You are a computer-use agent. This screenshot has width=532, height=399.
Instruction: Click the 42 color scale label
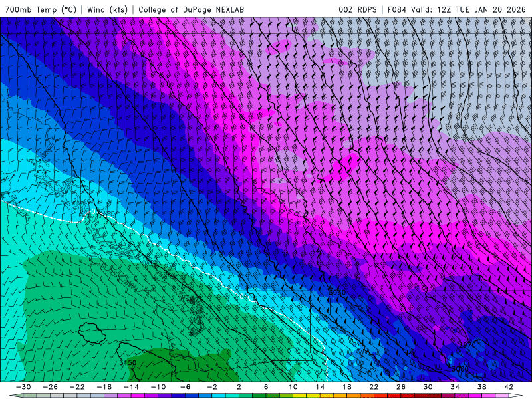(509, 387)
